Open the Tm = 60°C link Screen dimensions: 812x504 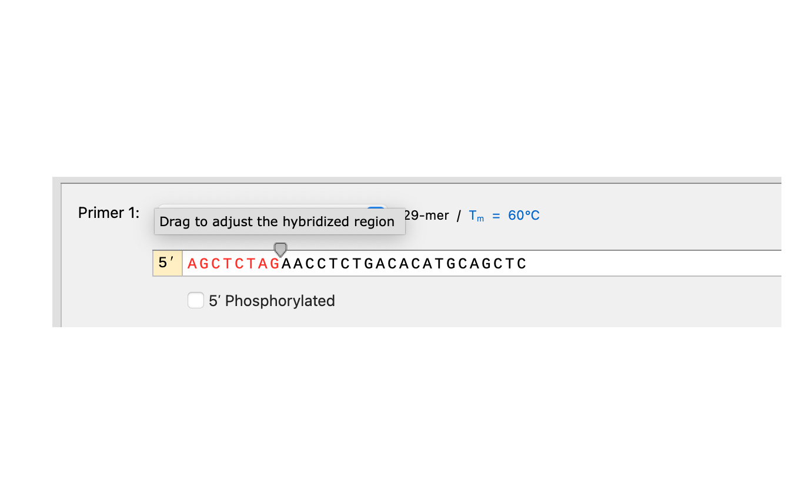(504, 216)
